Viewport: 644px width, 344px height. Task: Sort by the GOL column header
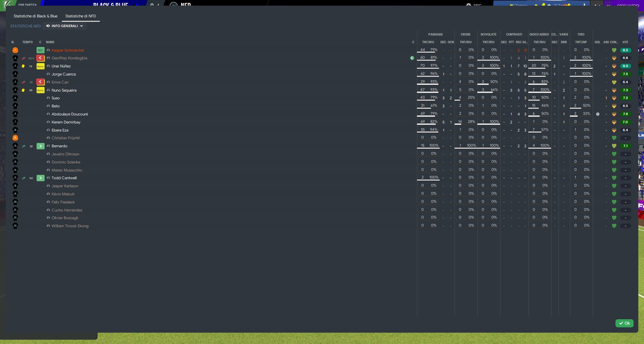pos(597,42)
